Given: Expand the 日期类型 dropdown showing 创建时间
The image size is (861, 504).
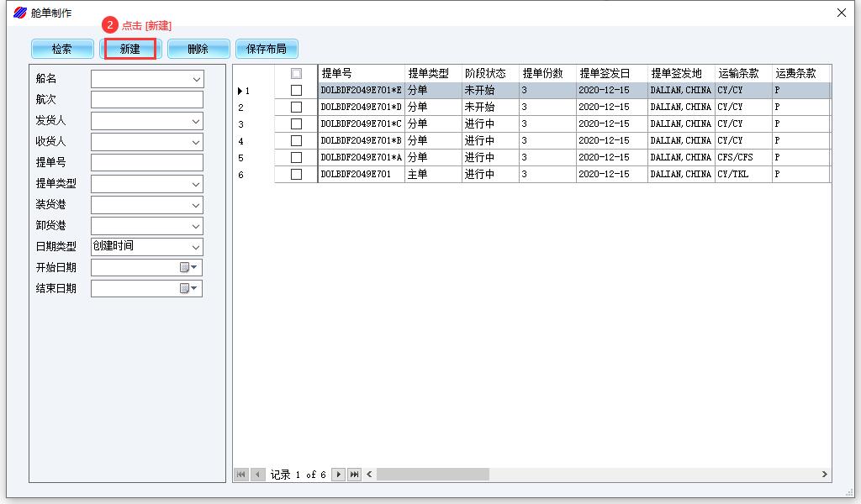Looking at the screenshot, I should point(196,247).
